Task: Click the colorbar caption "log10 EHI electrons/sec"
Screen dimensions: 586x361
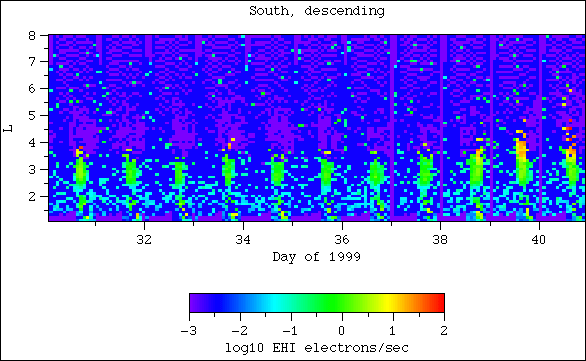Action: point(317,348)
